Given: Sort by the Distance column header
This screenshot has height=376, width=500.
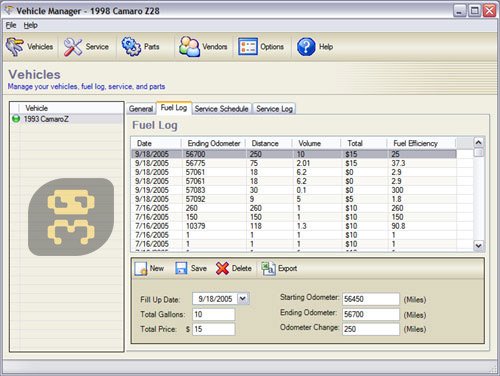Looking at the screenshot, I should pyautogui.click(x=269, y=143).
